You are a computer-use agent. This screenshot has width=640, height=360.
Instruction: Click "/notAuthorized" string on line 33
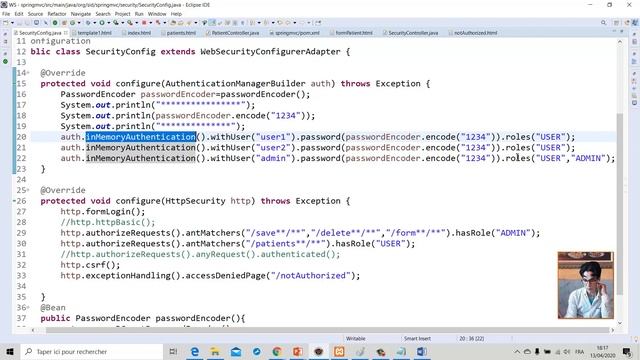point(311,276)
